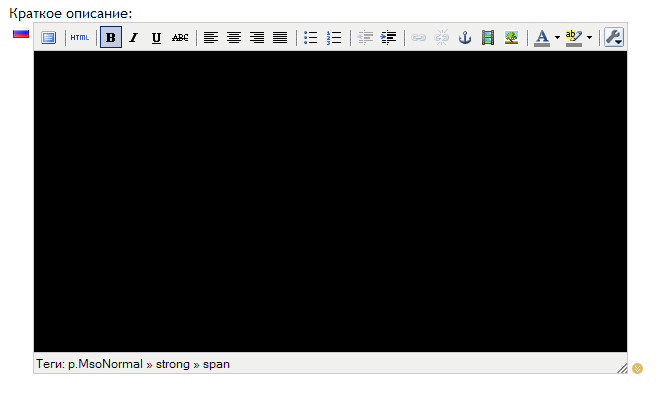Open wrench tools dropdown menu
656x393 pixels.
[614, 37]
